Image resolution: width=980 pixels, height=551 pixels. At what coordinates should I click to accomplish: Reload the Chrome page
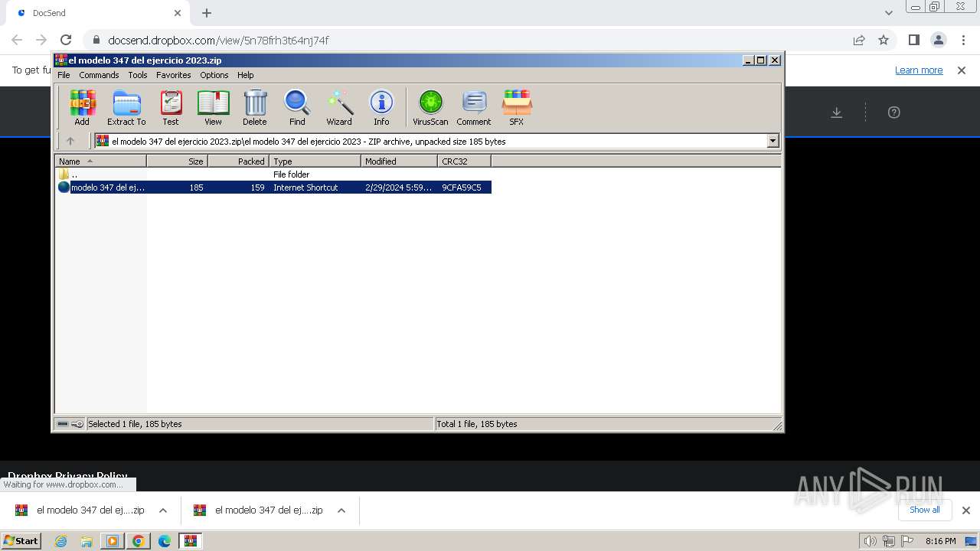click(66, 40)
